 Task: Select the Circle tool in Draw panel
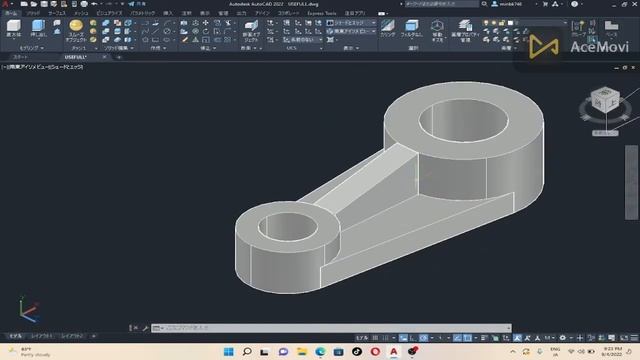(167, 31)
